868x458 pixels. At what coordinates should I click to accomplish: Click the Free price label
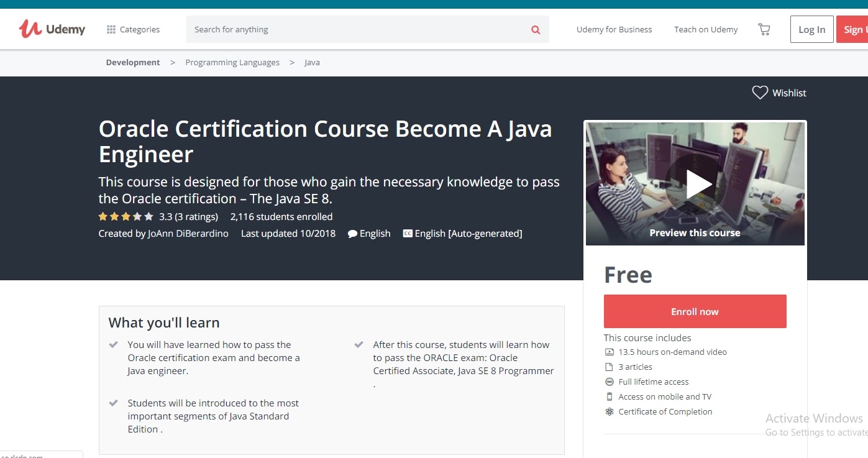(x=628, y=275)
